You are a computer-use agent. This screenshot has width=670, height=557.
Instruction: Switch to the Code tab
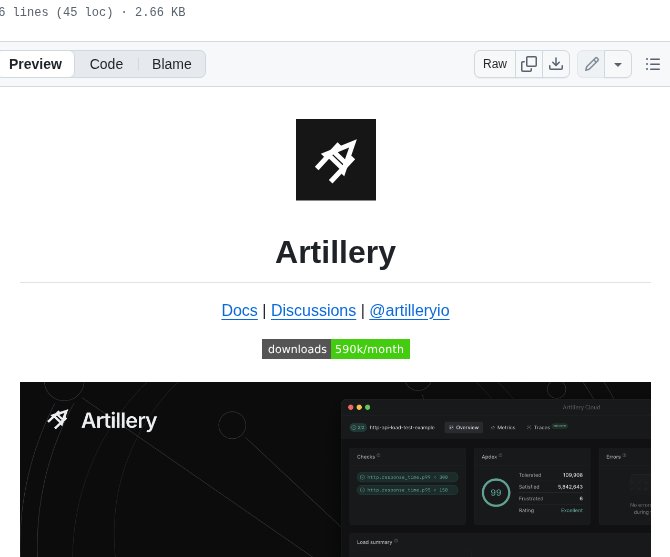pyautogui.click(x=106, y=64)
